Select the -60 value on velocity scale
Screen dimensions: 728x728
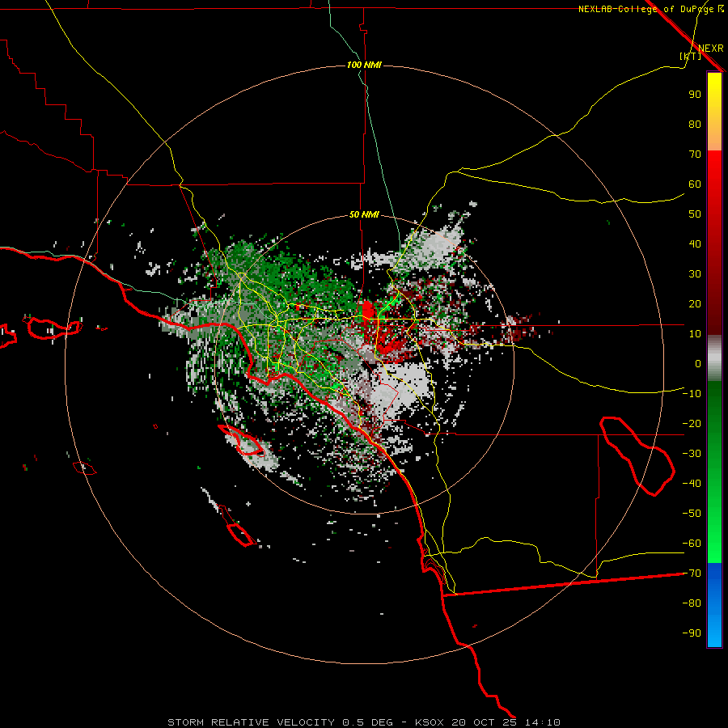pyautogui.click(x=692, y=544)
